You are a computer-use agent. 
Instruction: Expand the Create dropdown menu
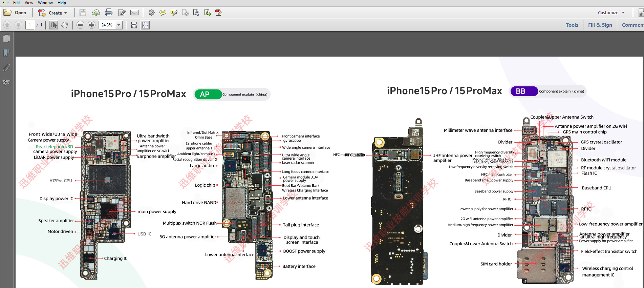65,13
